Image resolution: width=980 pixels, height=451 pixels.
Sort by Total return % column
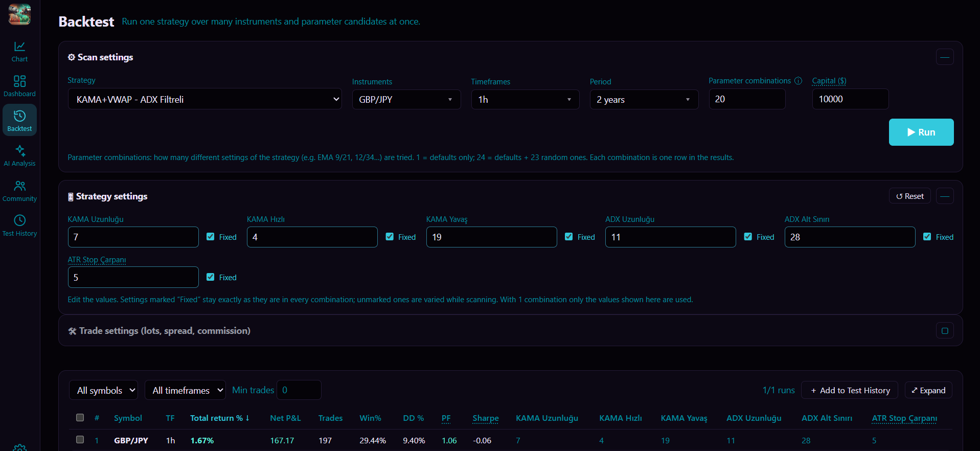click(x=220, y=418)
